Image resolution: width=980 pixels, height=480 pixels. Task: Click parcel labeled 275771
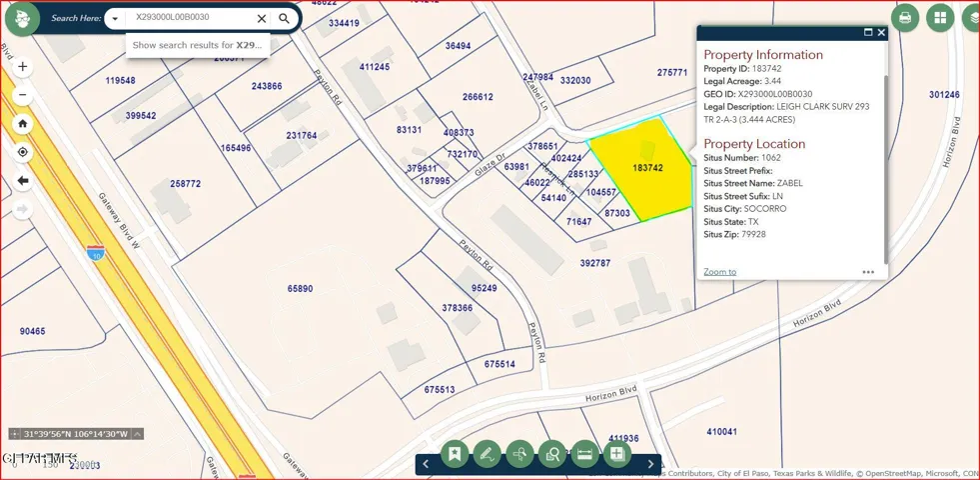[672, 73]
